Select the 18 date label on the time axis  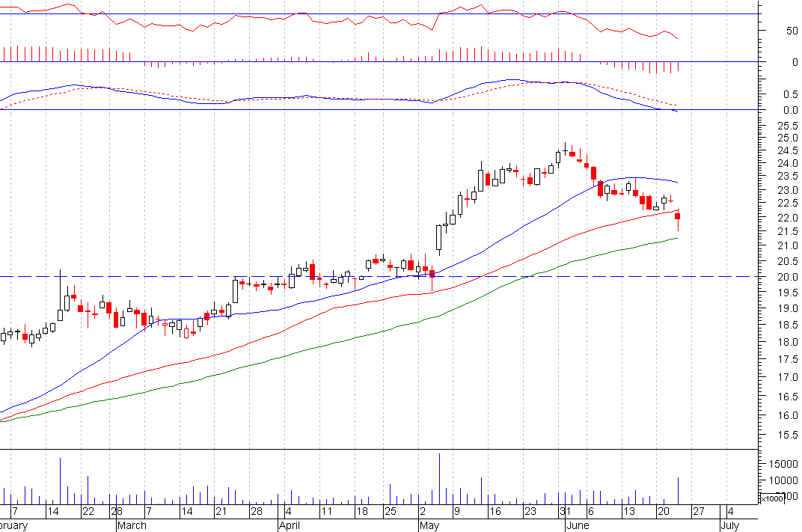pyautogui.click(x=361, y=511)
